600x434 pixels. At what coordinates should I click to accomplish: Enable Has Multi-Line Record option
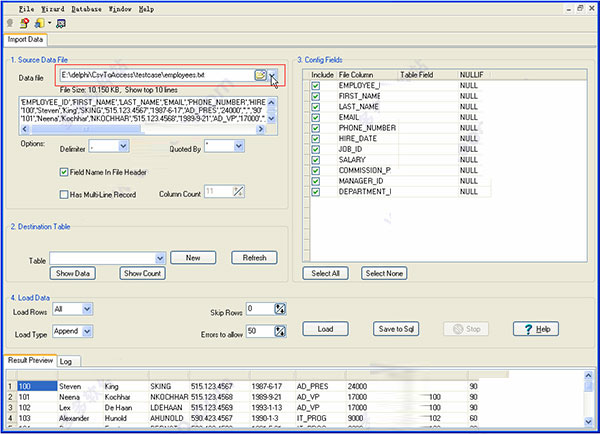click(64, 193)
